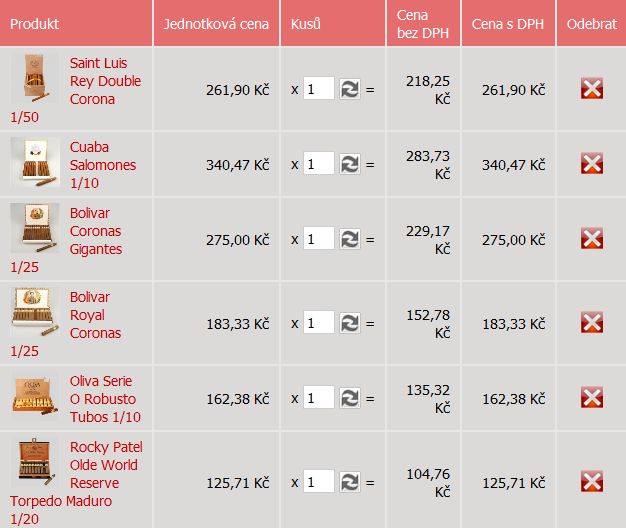Delete Rocky Patel Olde World Reserve item
The image size is (626, 528).
[x=592, y=481]
